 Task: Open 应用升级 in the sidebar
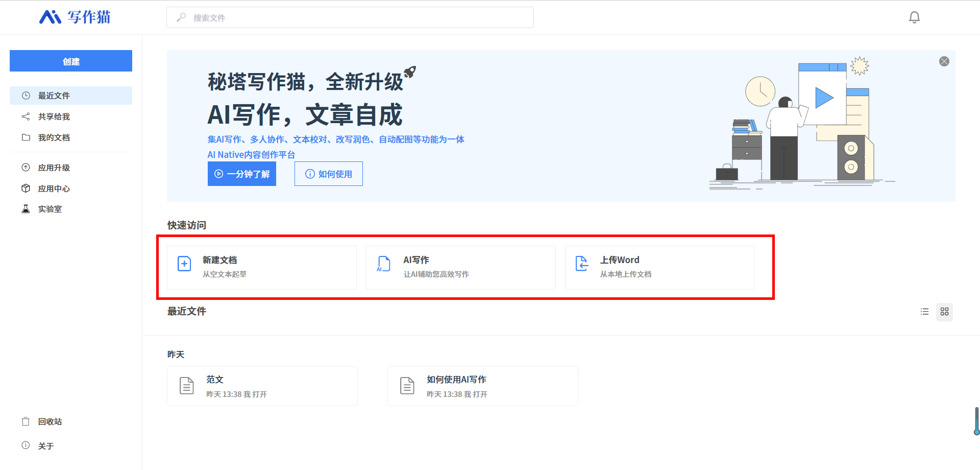71,168
